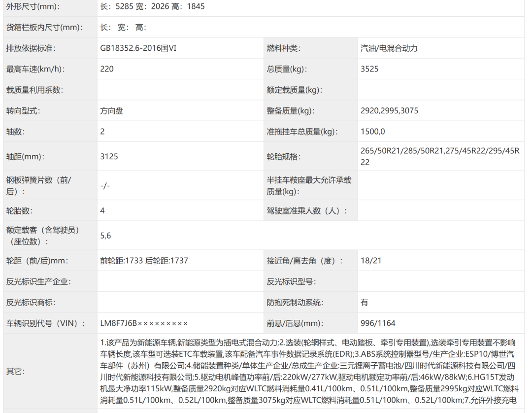The height and width of the screenshot is (413, 532).
Task: Select the trailer mass value 1500,0
Action: coord(373,132)
